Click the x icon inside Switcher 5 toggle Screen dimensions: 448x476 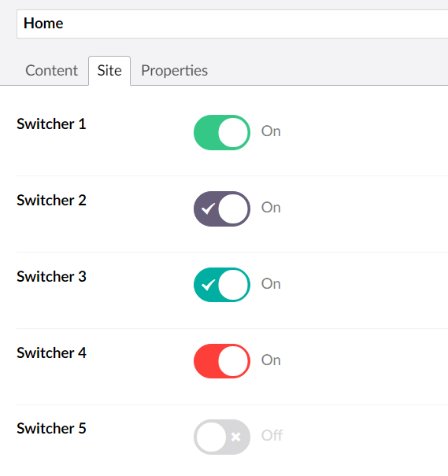(x=235, y=437)
